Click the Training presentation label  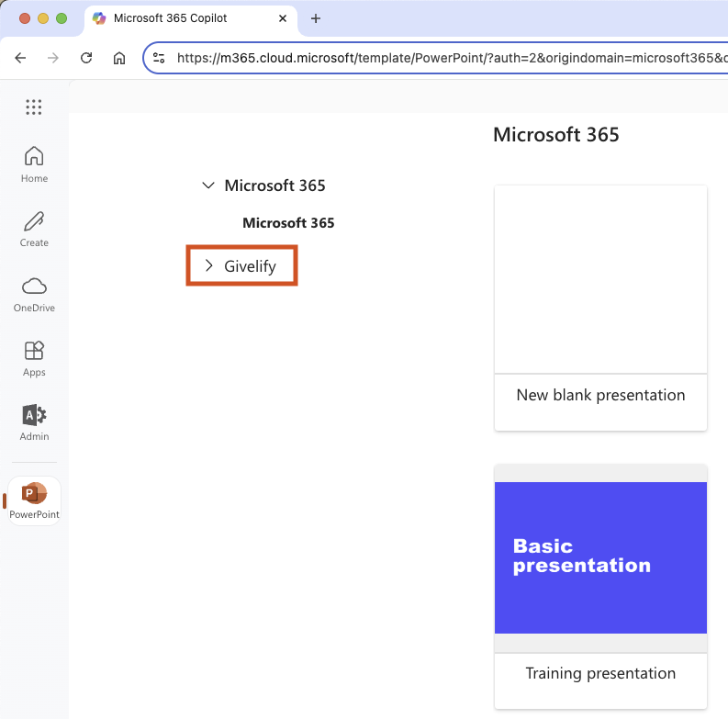[x=600, y=673]
